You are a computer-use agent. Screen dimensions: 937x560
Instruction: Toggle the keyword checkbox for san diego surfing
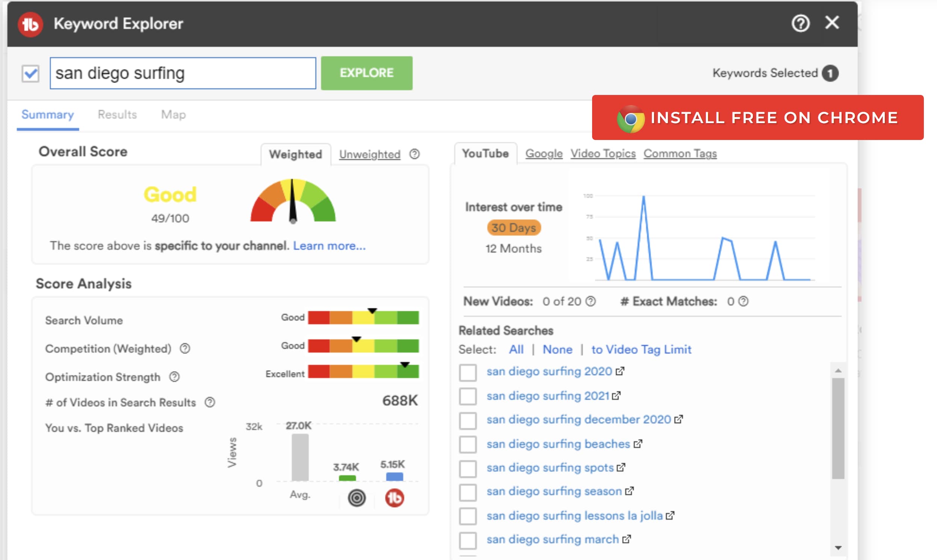coord(30,73)
